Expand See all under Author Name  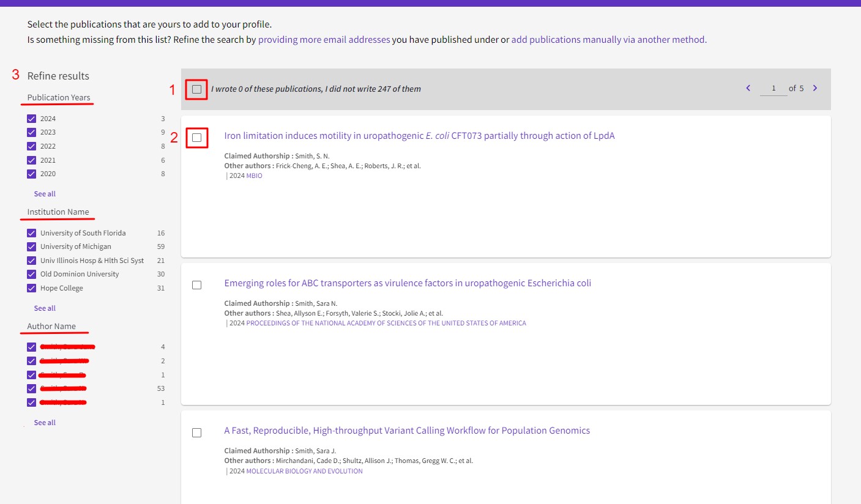pos(45,423)
